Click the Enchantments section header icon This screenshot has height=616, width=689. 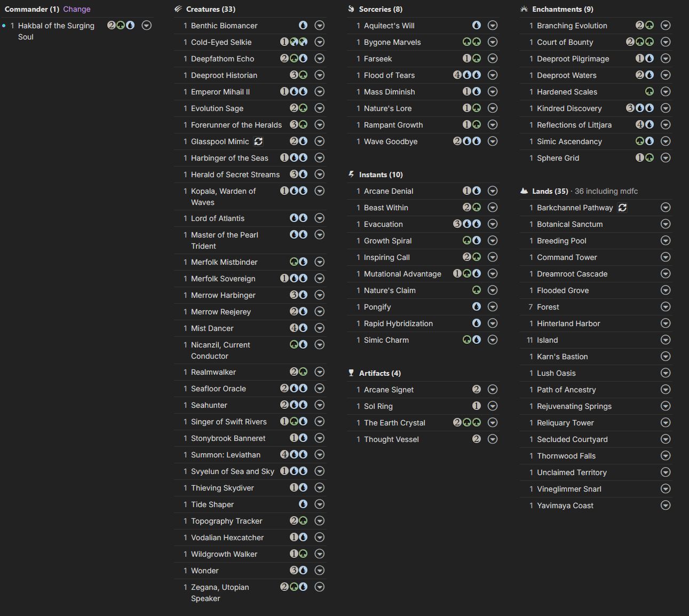524,9
